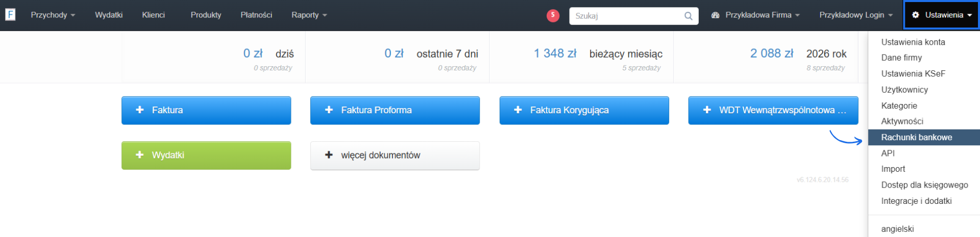Image resolution: width=980 pixels, height=237 pixels.
Task: Click the '2026 rok' label
Action: (826, 54)
